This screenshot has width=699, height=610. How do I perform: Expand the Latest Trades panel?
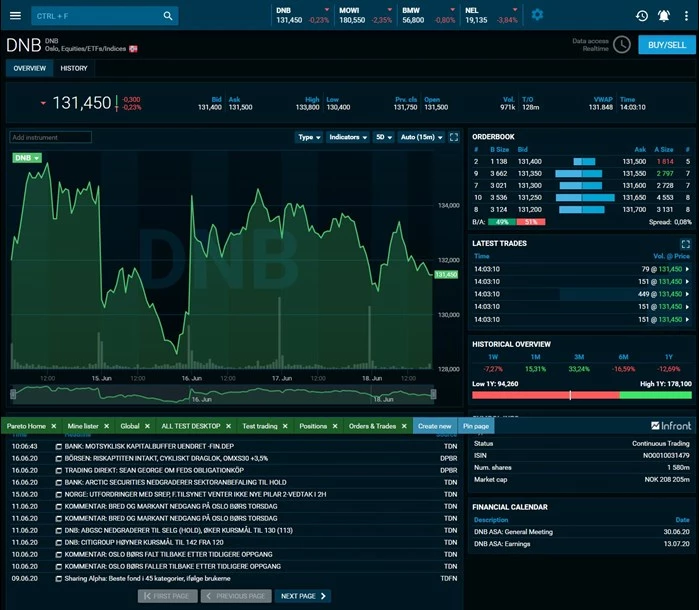pos(686,243)
